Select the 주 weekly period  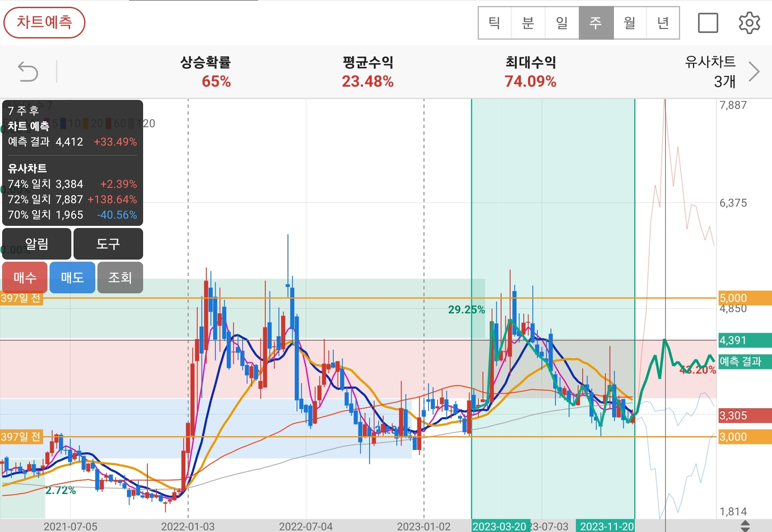pos(596,23)
